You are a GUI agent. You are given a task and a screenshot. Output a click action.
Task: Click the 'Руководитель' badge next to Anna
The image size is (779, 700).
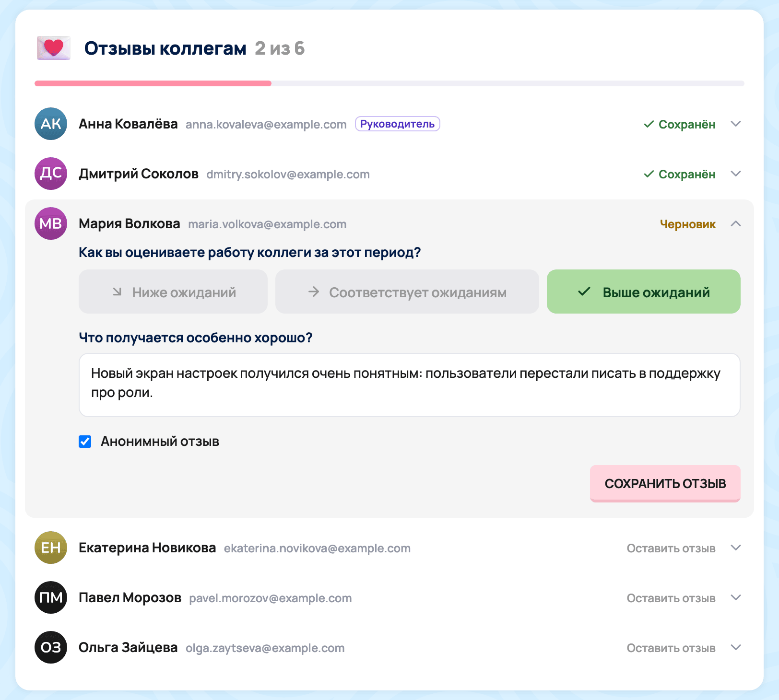coord(397,124)
